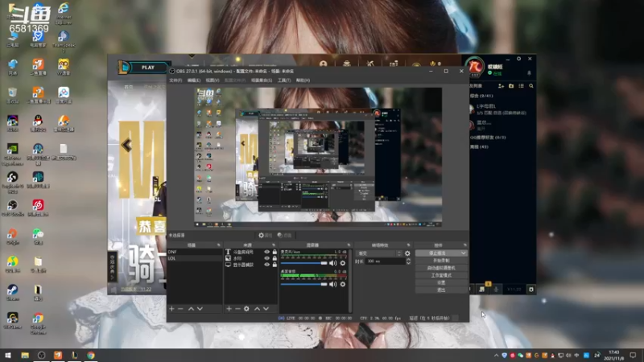
Task: Open the 工具(T) menu in OBS
Action: point(284,80)
